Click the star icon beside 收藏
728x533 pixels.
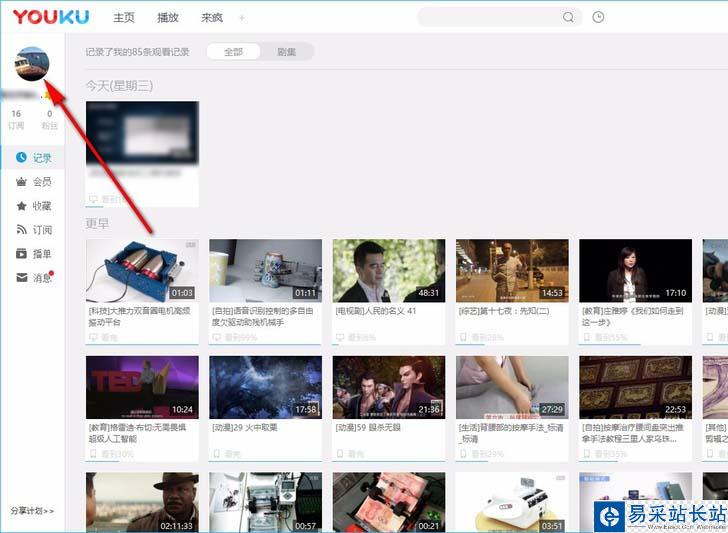(21, 206)
